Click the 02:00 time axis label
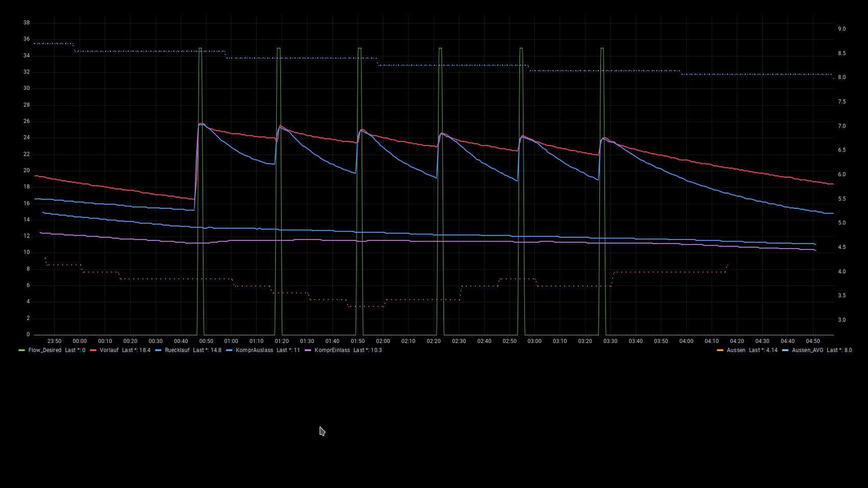 pos(383,341)
